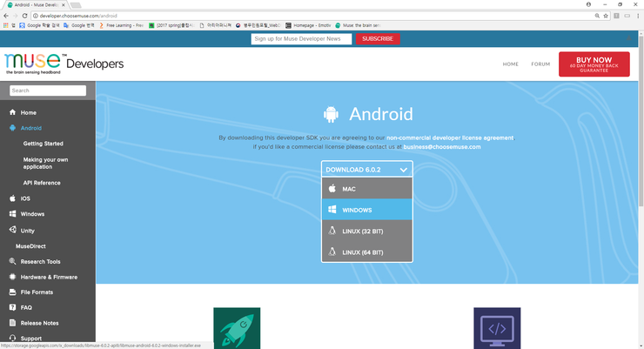Click the iOS apple icon in sidebar

click(12, 198)
